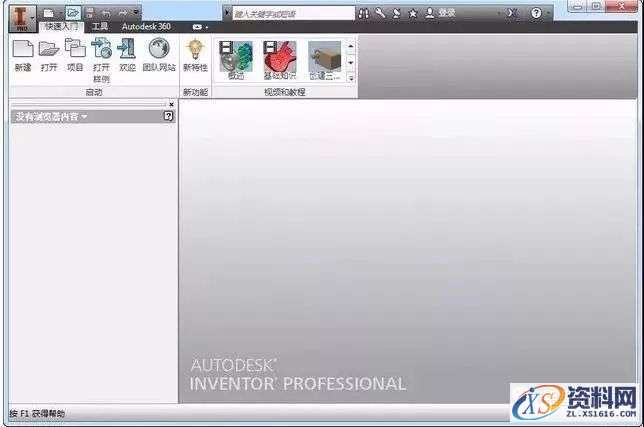Click the 登录 sign in button
644x427 pixels.
440,13
